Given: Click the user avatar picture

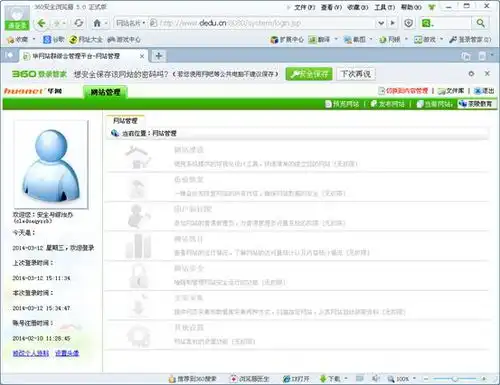Looking at the screenshot, I should (x=51, y=165).
